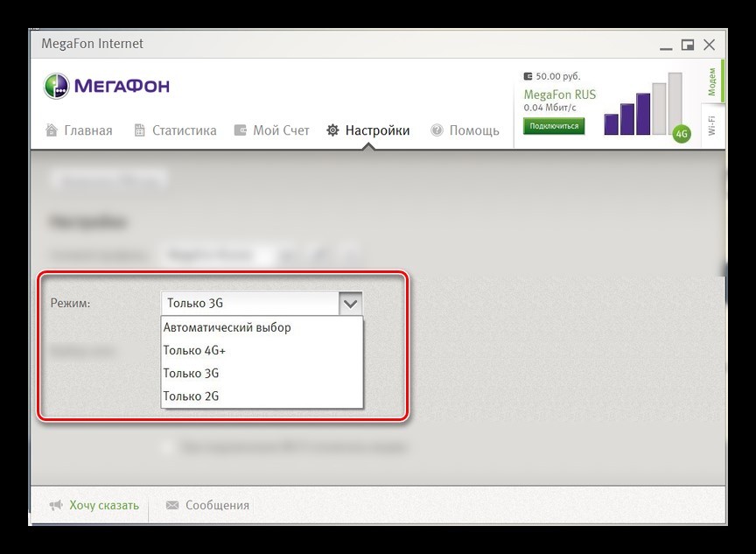The width and height of the screenshot is (756, 554).
Task: Switch to the Статистика tab
Action: pyautogui.click(x=175, y=130)
